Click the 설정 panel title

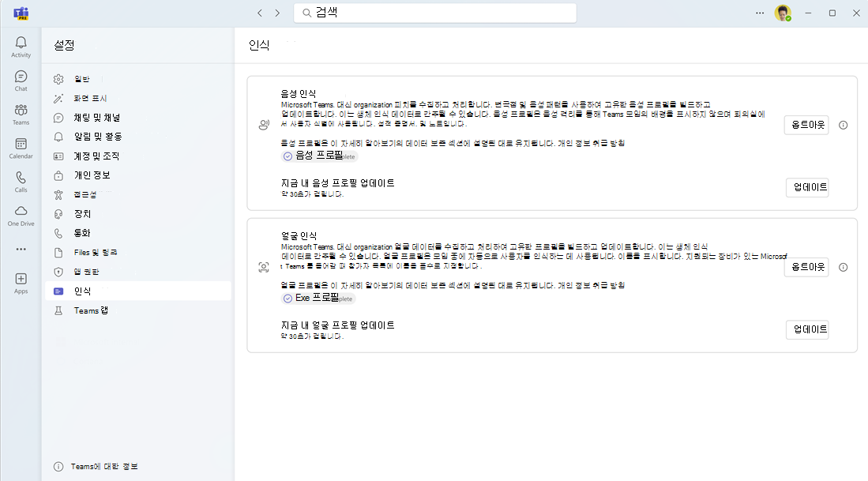click(64, 45)
